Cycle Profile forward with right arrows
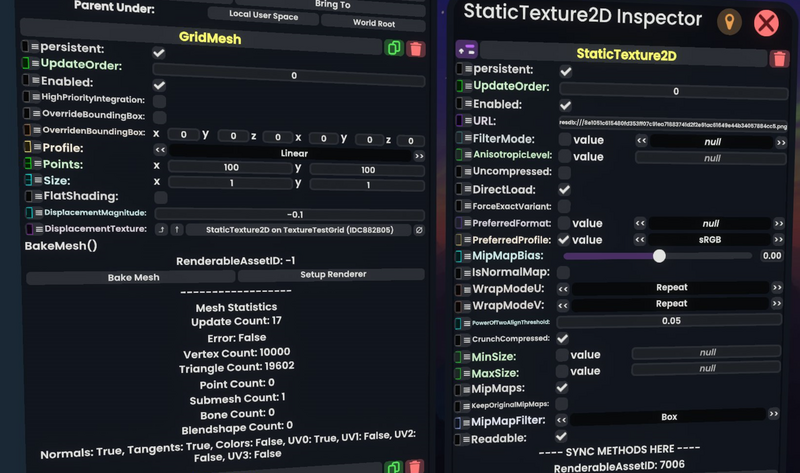This screenshot has height=473, width=800. tap(418, 155)
